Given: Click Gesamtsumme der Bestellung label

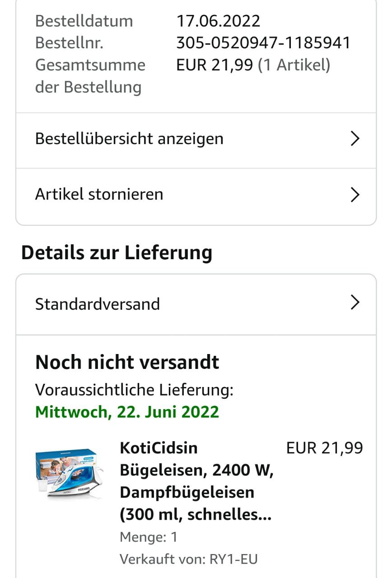Looking at the screenshot, I should click(x=90, y=75).
